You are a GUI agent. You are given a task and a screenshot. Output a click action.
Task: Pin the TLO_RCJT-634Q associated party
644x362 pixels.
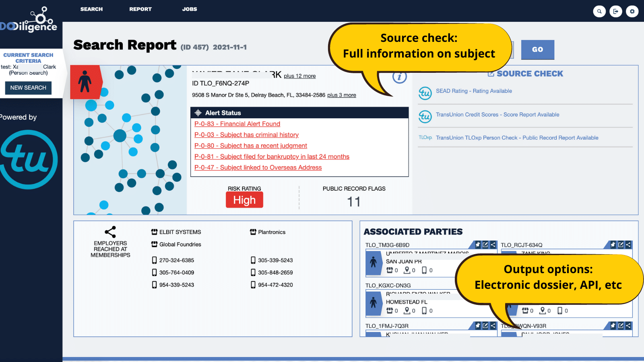click(613, 245)
